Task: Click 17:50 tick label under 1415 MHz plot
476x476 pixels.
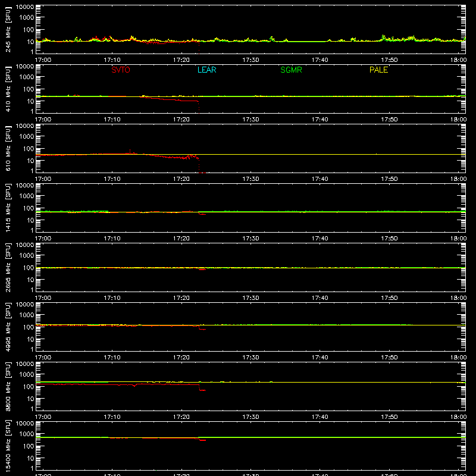Action: click(x=389, y=239)
